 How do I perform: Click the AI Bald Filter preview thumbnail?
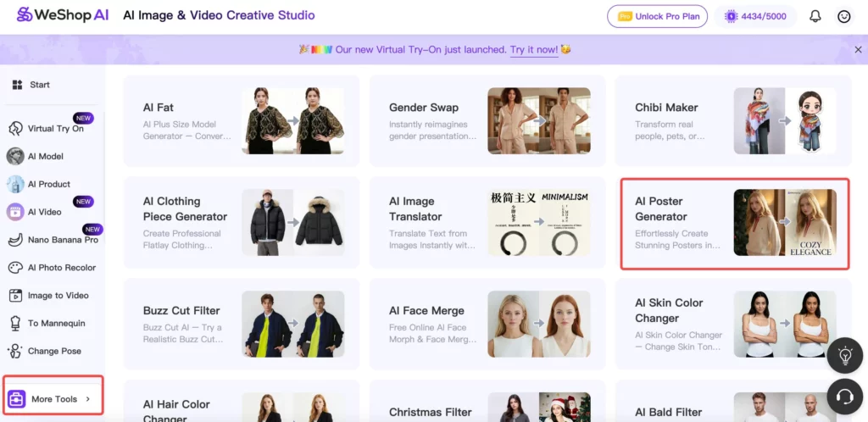pos(785,407)
